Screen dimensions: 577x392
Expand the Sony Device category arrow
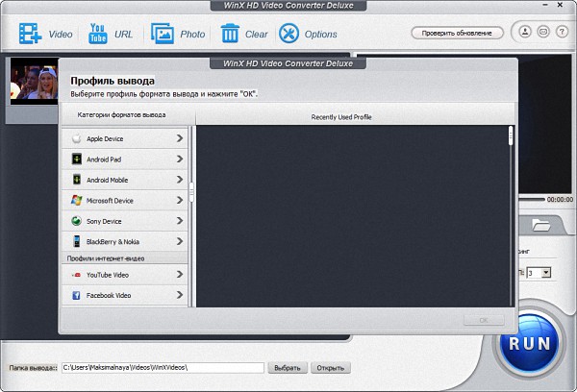(180, 220)
